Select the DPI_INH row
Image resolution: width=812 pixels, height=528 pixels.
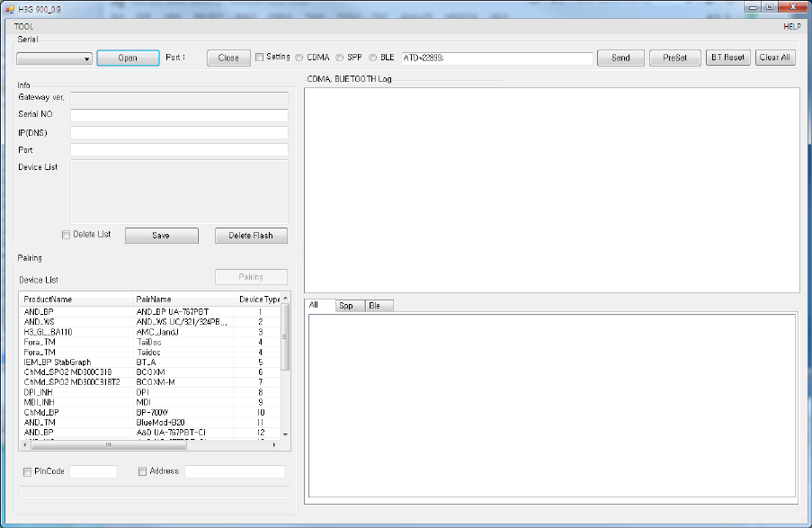pos(150,392)
